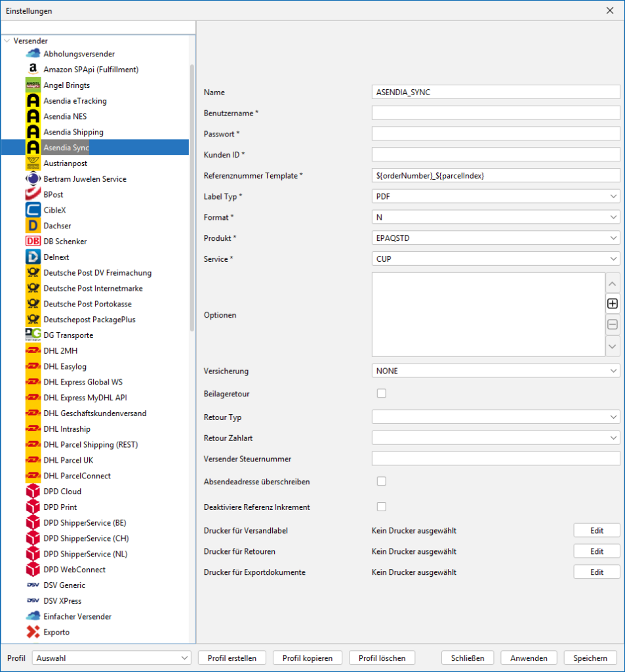The image size is (625, 672).
Task: Select DHL Easylog in the sender list
Action: [65, 366]
